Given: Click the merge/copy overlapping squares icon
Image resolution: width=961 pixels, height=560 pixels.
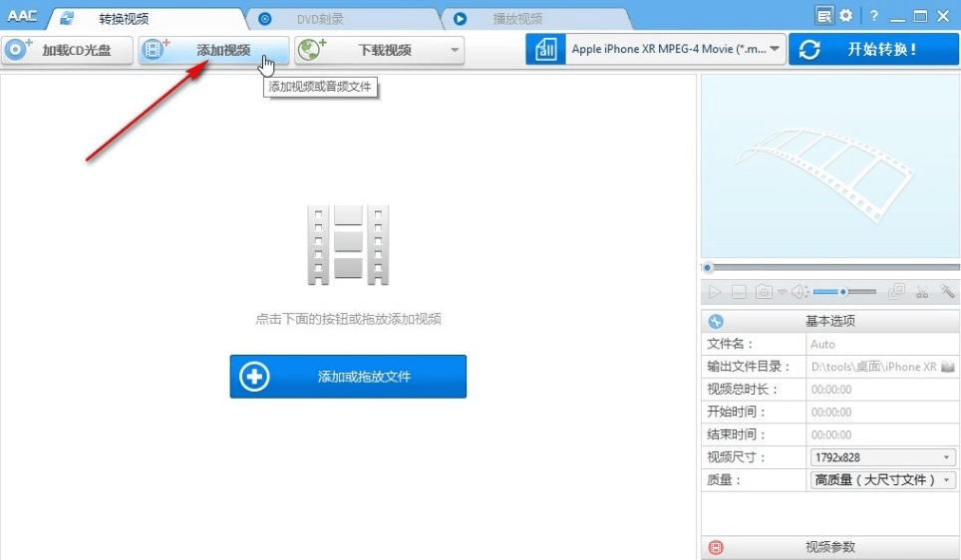Looking at the screenshot, I should click(896, 292).
